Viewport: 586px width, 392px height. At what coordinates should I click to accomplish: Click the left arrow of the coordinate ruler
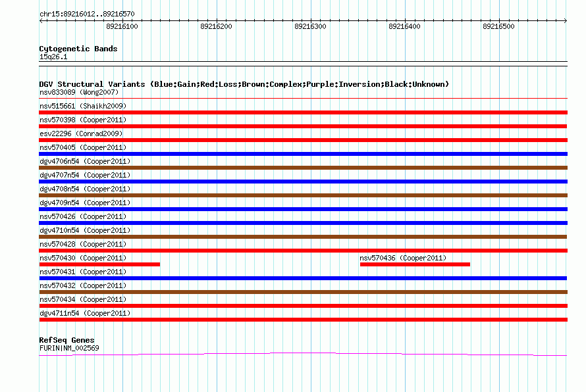[41, 20]
